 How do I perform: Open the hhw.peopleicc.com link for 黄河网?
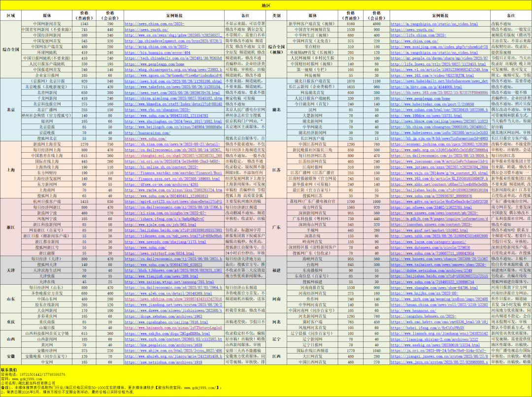[x=163, y=345]
